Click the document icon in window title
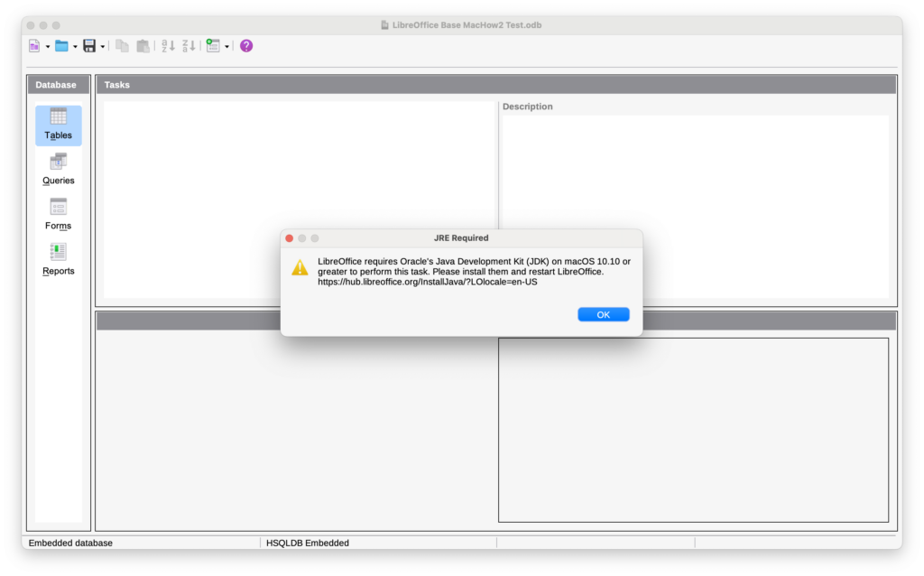The width and height of the screenshot is (924, 576). (x=384, y=25)
